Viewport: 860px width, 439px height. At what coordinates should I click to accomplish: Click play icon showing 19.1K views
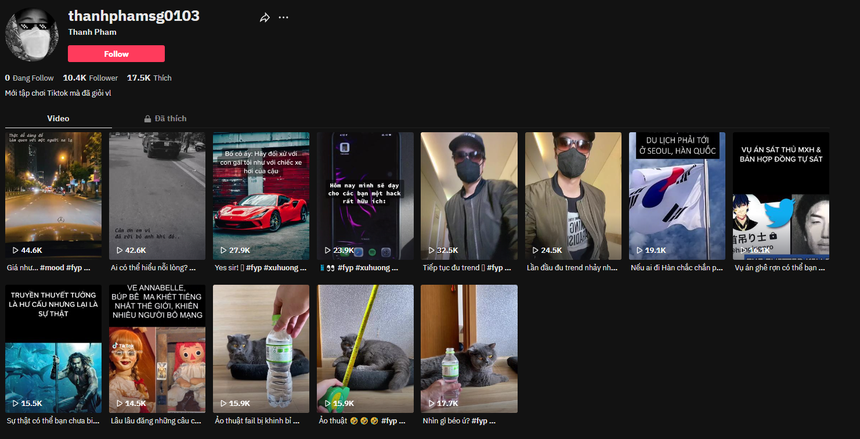click(638, 250)
